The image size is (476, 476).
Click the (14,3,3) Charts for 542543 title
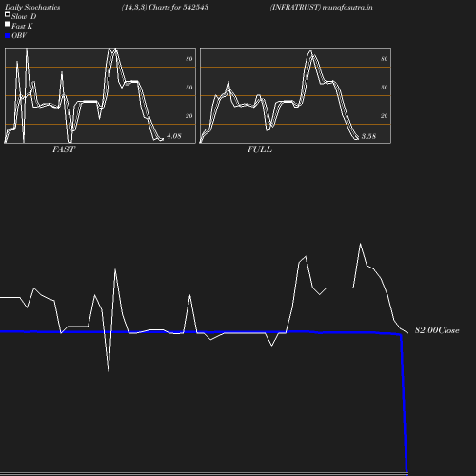click(165, 7)
